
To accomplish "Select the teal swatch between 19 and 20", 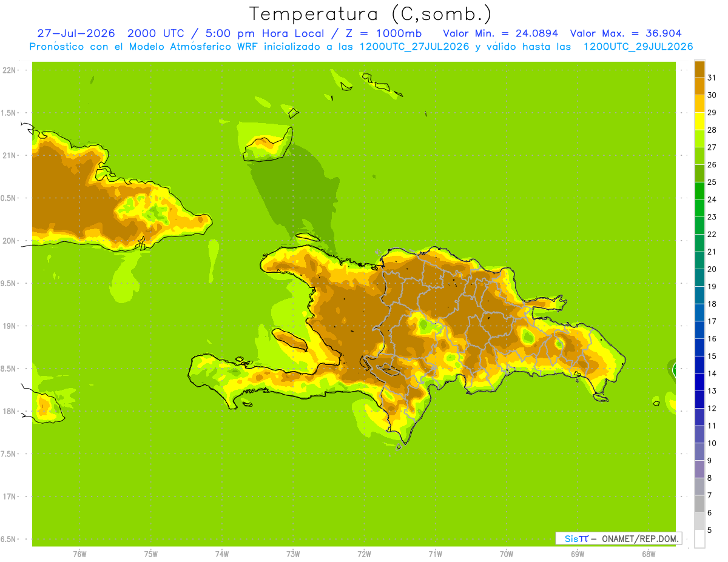I will pos(699,278).
